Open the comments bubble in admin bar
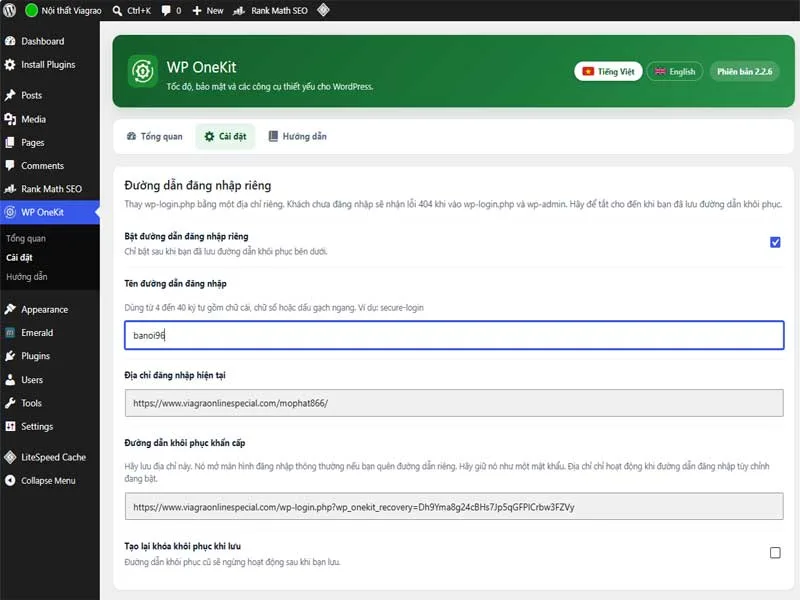Image resolution: width=800 pixels, height=600 pixels. tap(171, 10)
